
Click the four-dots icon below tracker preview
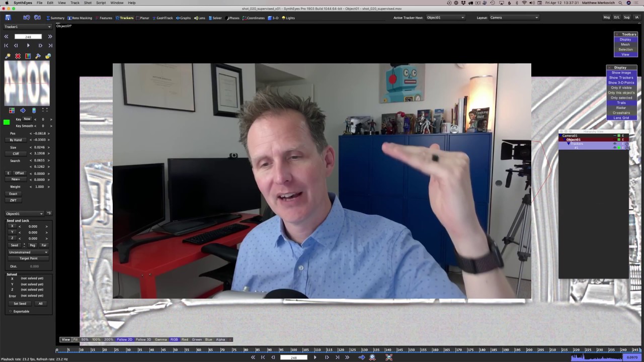(x=45, y=110)
